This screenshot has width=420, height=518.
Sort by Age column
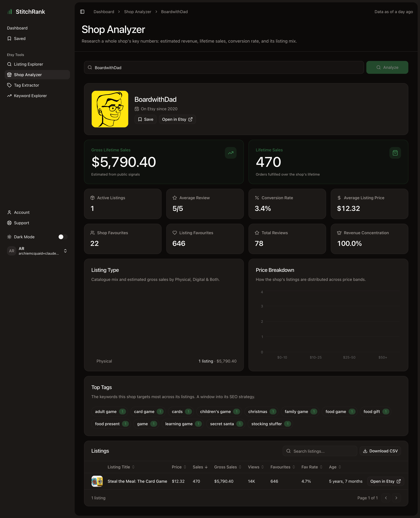[x=335, y=467]
